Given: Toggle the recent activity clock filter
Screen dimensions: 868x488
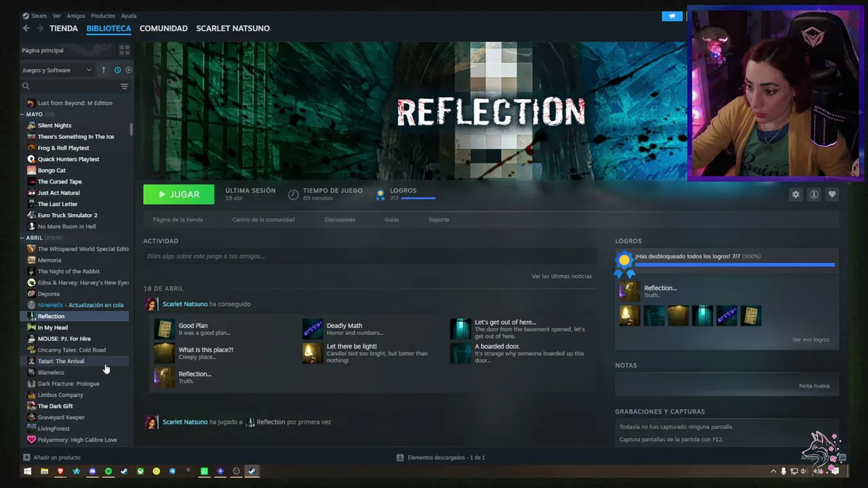Looking at the screenshot, I should pos(117,70).
